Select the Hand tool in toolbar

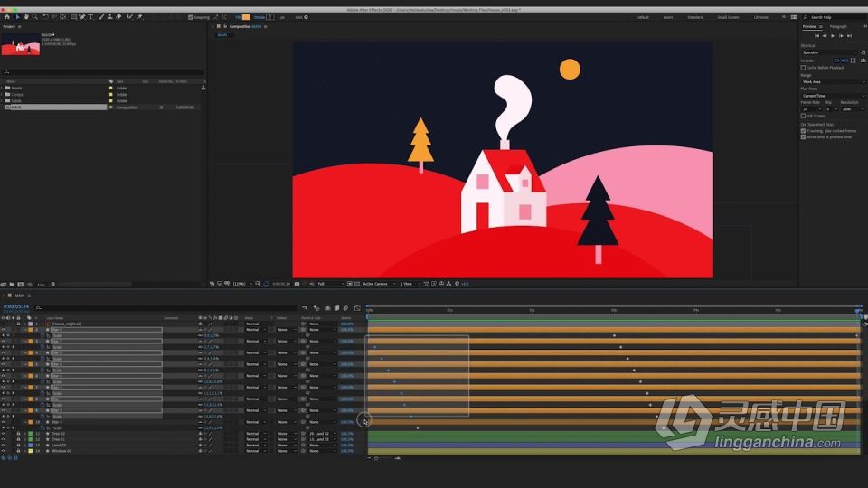pos(25,17)
